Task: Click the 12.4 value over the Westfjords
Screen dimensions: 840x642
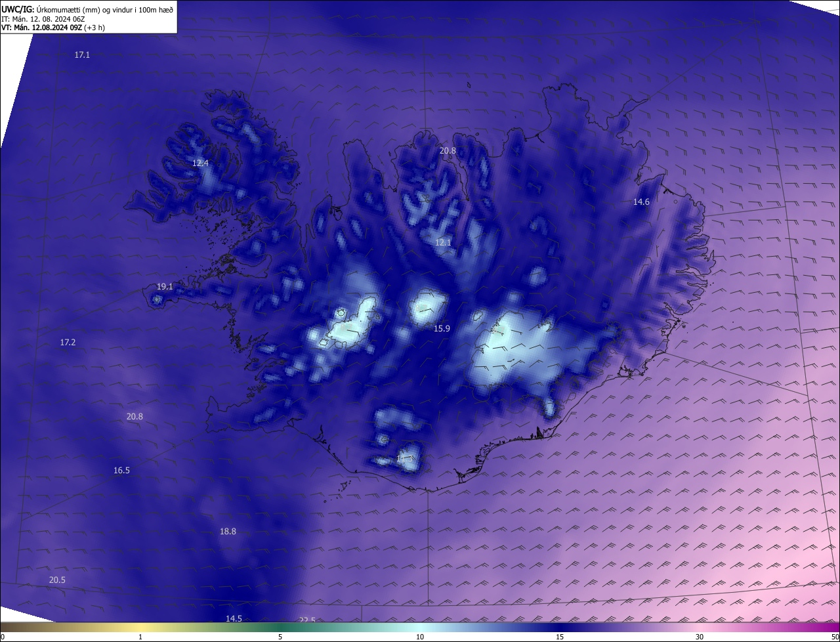Action: (x=200, y=163)
